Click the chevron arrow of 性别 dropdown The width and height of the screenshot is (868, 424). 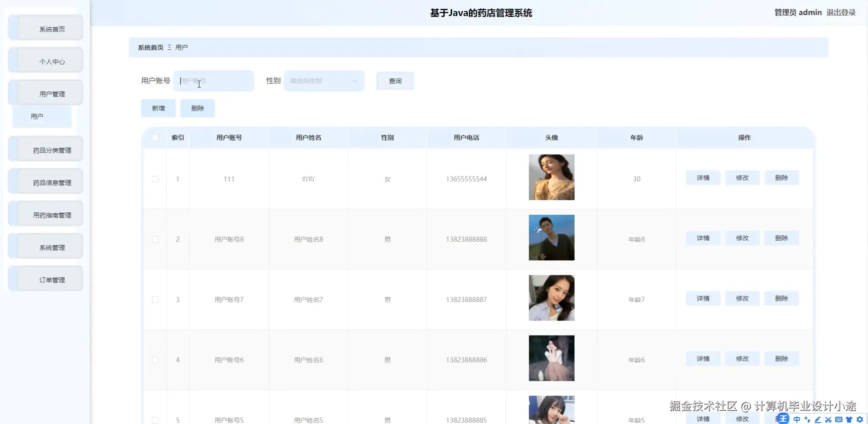coord(355,81)
